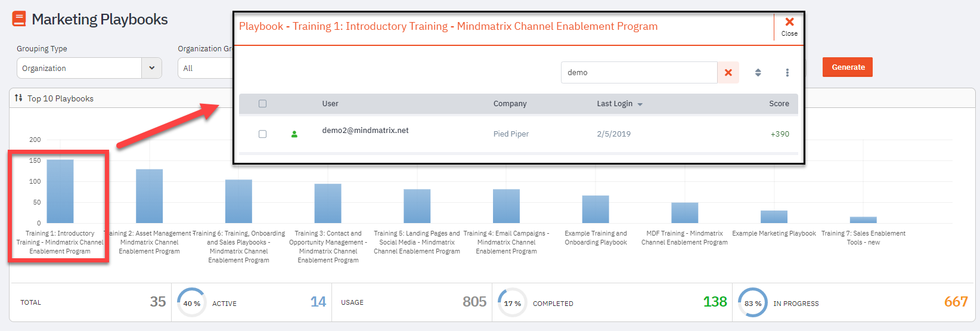Click the MDF Training bar
The width and height of the screenshot is (980, 331).
pyautogui.click(x=685, y=213)
